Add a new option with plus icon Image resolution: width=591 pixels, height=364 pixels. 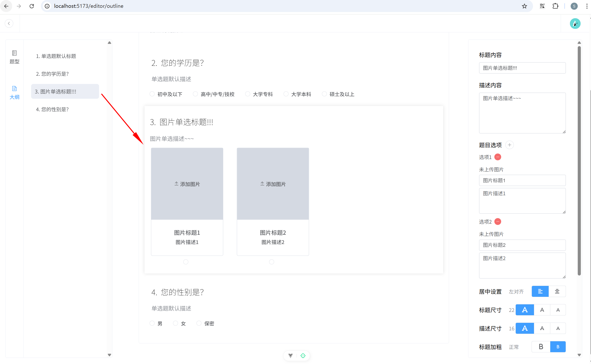[x=509, y=145]
